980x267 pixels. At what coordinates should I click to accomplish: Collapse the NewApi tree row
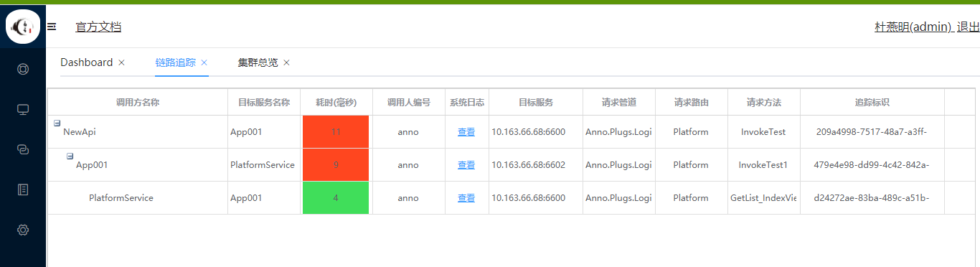point(57,123)
